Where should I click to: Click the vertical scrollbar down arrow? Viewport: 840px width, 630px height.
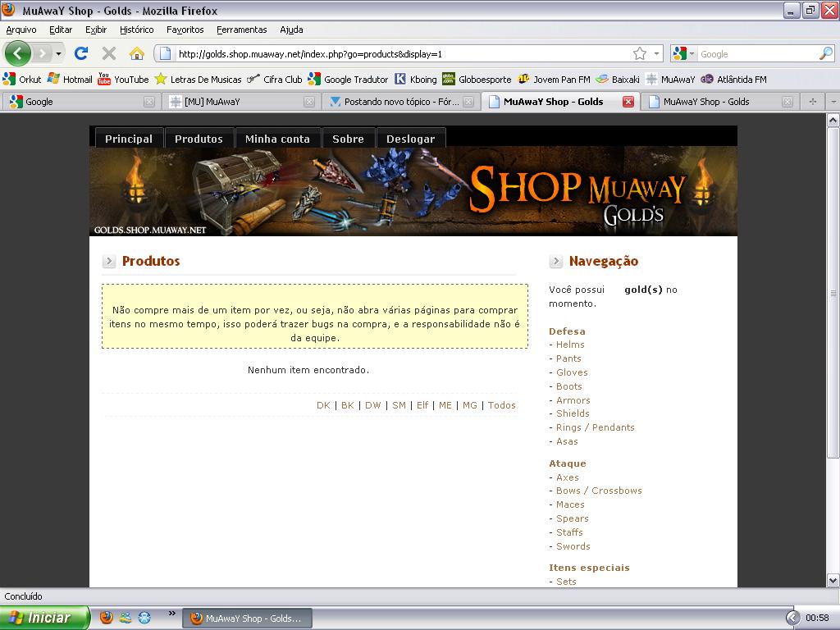[833, 580]
